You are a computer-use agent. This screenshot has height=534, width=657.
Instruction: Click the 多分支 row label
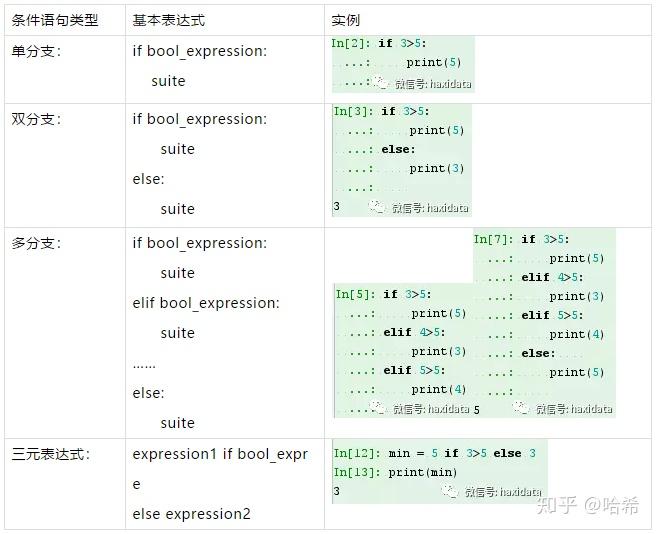coord(36,243)
